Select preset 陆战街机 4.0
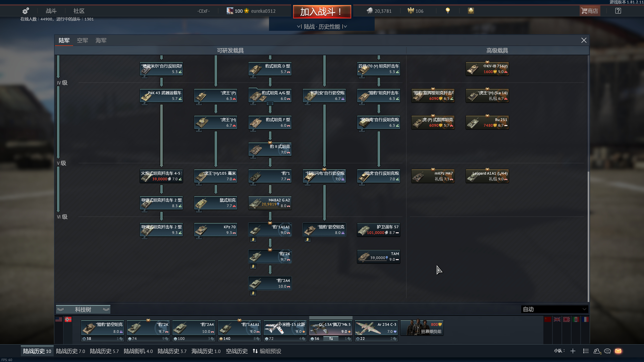This screenshot has width=644, height=362. [138, 351]
